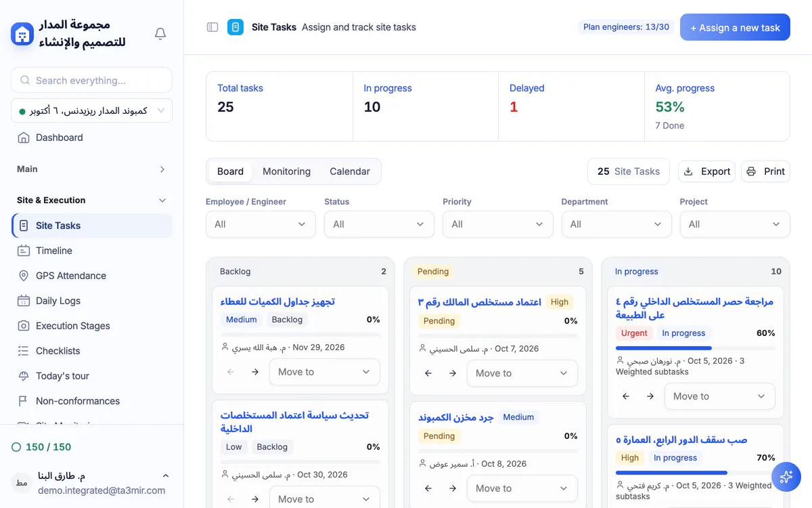This screenshot has width=812, height=508.
Task: Move the Arabic Pending card dated Oct 8 forward
Action: click(453, 488)
